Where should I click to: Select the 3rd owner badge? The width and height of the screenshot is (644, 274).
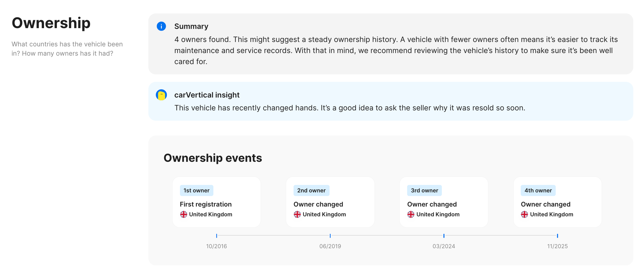coord(424,190)
